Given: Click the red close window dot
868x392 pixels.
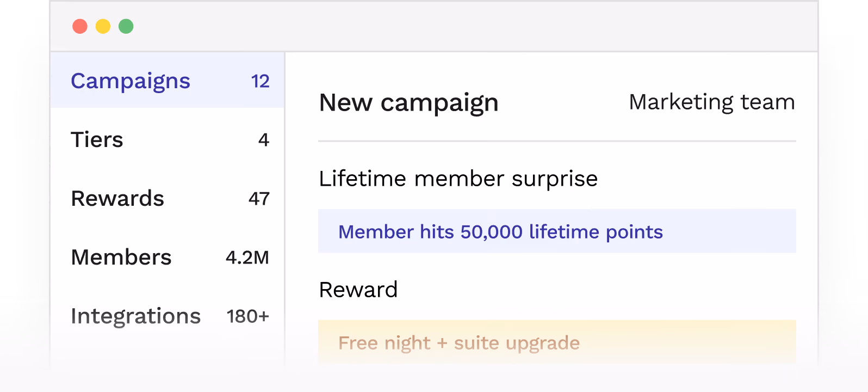Looking at the screenshot, I should (x=80, y=26).
